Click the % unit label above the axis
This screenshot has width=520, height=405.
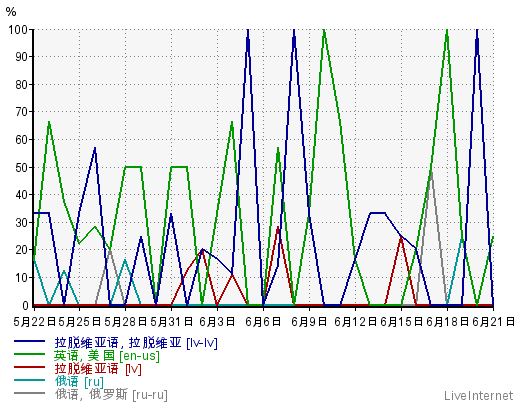pos(11,12)
